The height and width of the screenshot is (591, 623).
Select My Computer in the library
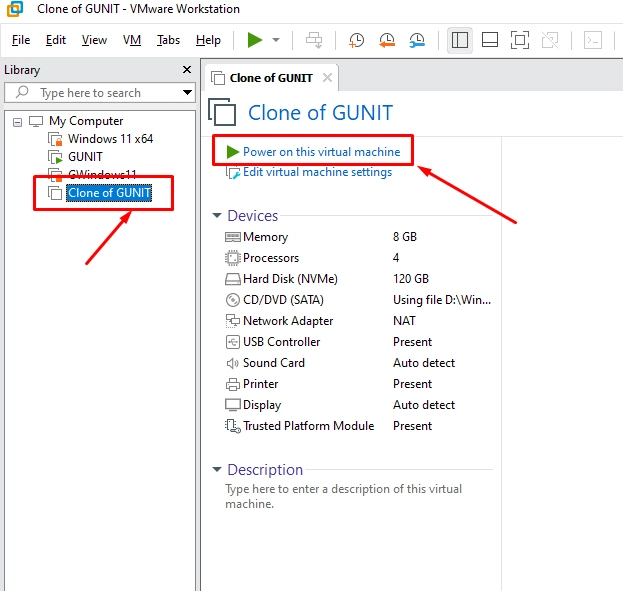(x=86, y=121)
